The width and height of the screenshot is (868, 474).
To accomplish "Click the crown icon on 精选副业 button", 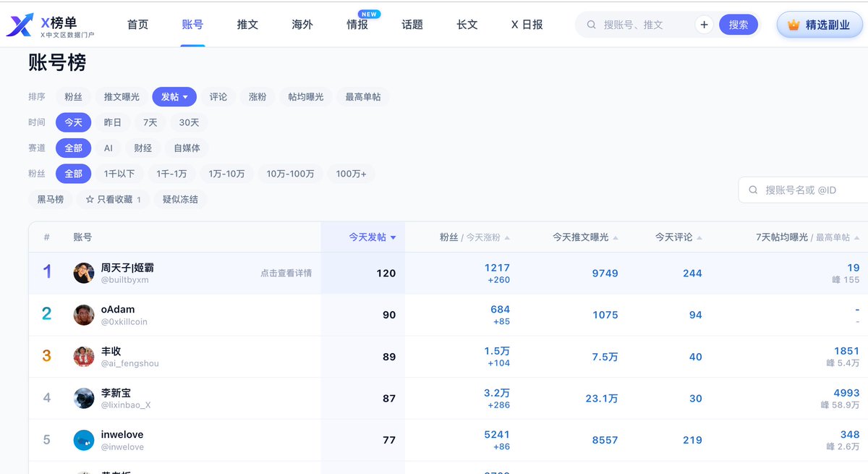I will point(793,25).
